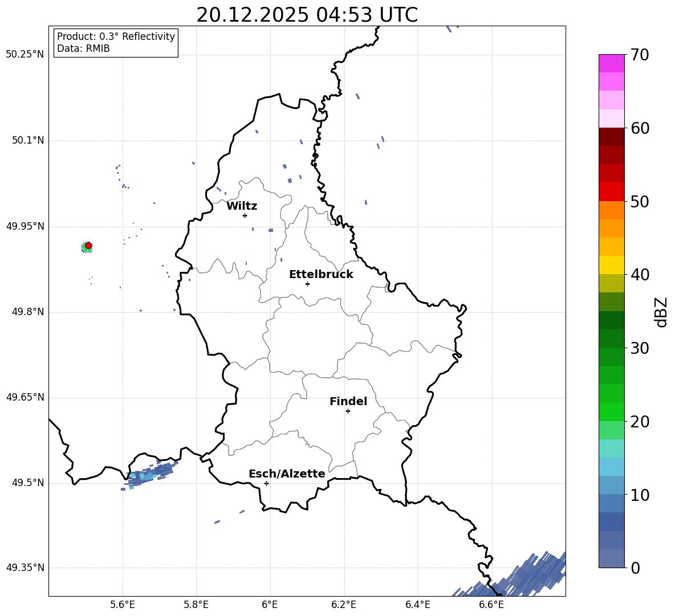Click the 6°E longitude label
Image resolution: width=675 pixels, height=616 pixels.
click(x=270, y=605)
